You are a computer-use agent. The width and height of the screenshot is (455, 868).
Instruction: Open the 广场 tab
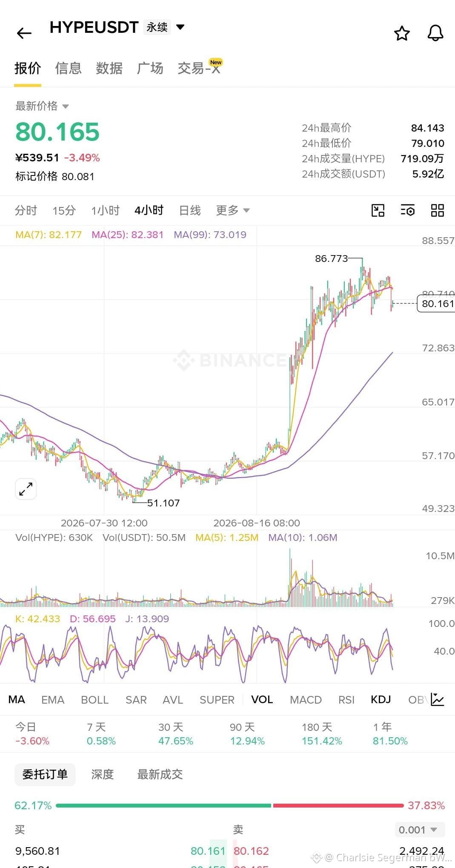coord(150,68)
